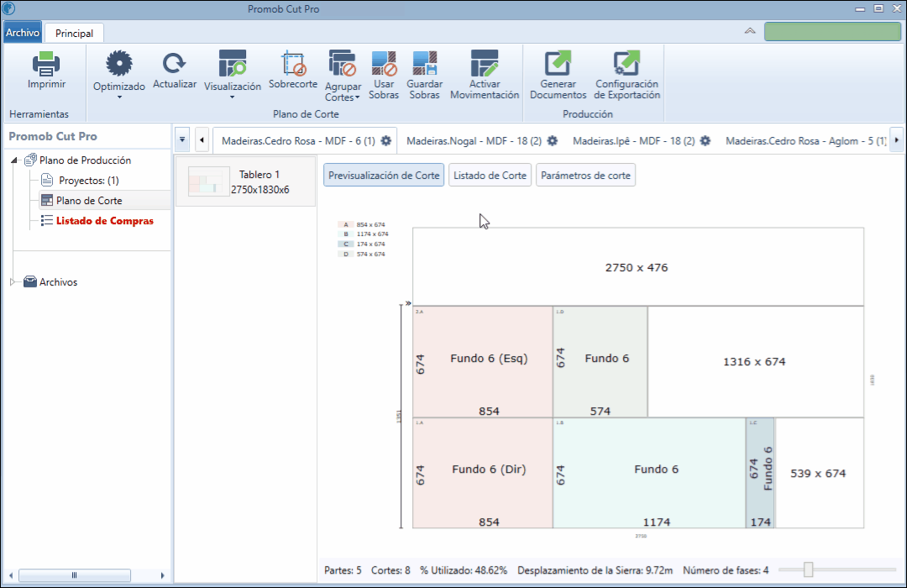Open Listado de Corte view

tap(490, 176)
